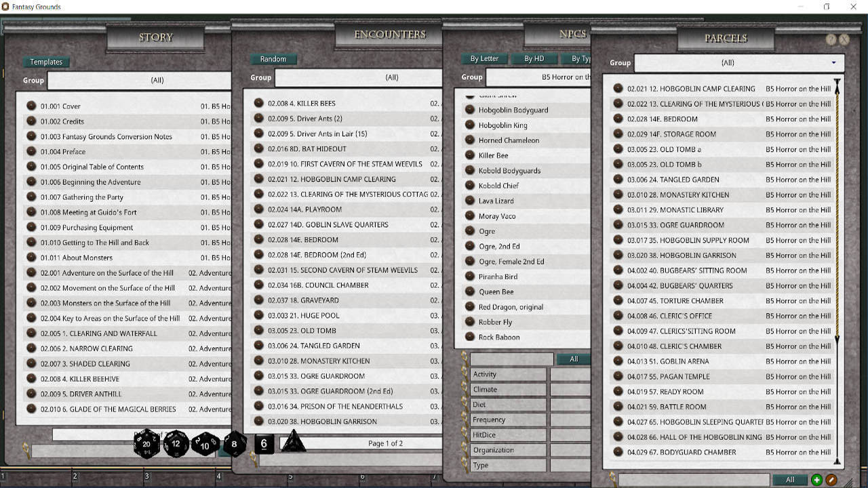Create a new parcel with the green plus icon

[816, 479]
